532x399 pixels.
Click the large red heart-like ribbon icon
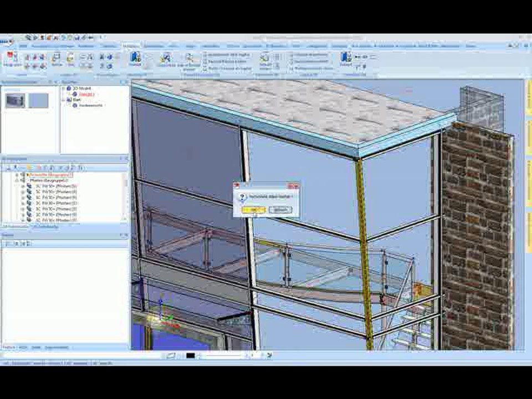pos(12,59)
